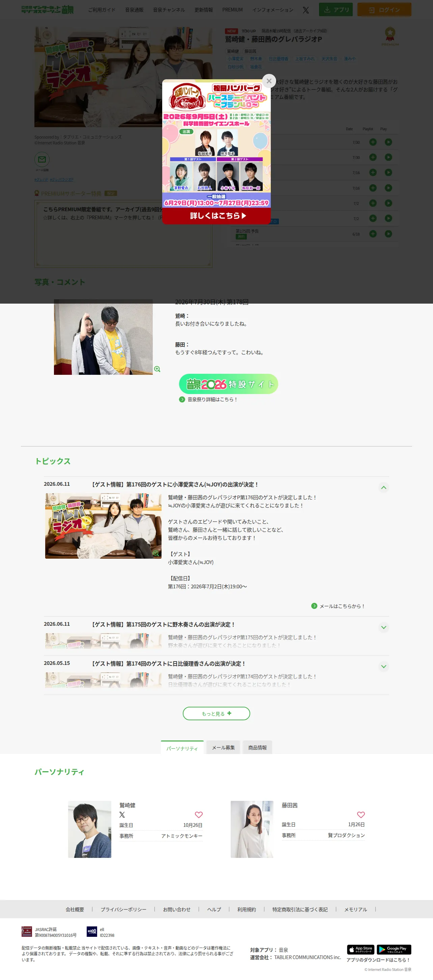Click 詳しくはこちら on the popup
This screenshot has height=980, width=433.
click(217, 216)
